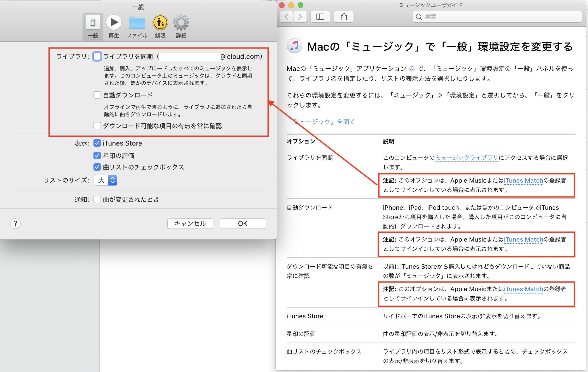Uncheck the 星印の評価 checkbox
This screenshot has height=372, width=588.
[x=97, y=155]
